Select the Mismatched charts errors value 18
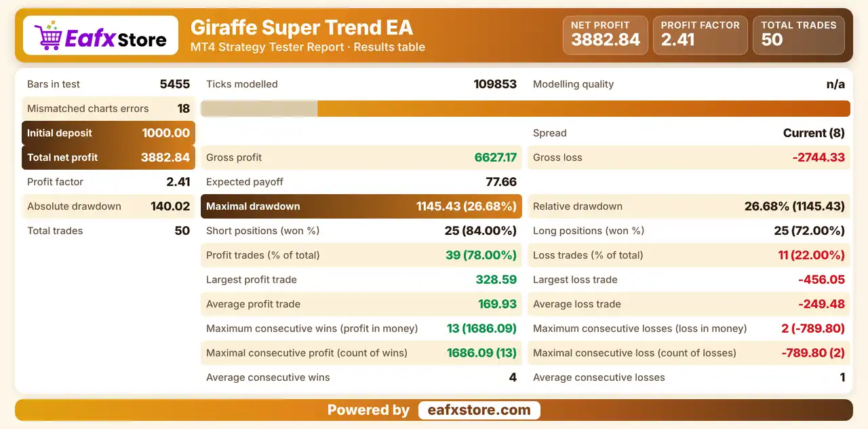The image size is (868, 429). click(x=184, y=109)
